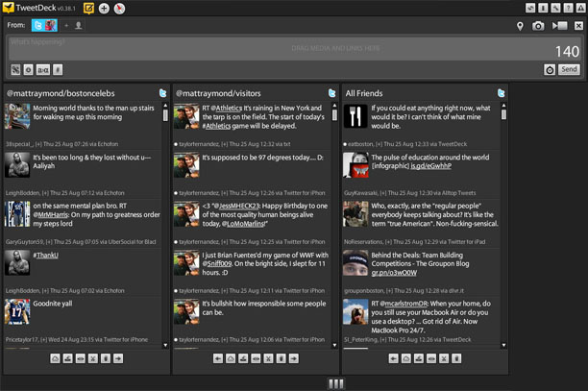Add location with the map pin icon
This screenshot has width=588, height=391.
pyautogui.click(x=520, y=26)
